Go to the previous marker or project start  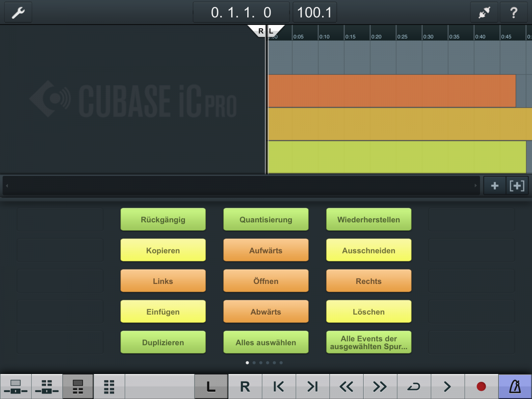pos(279,387)
